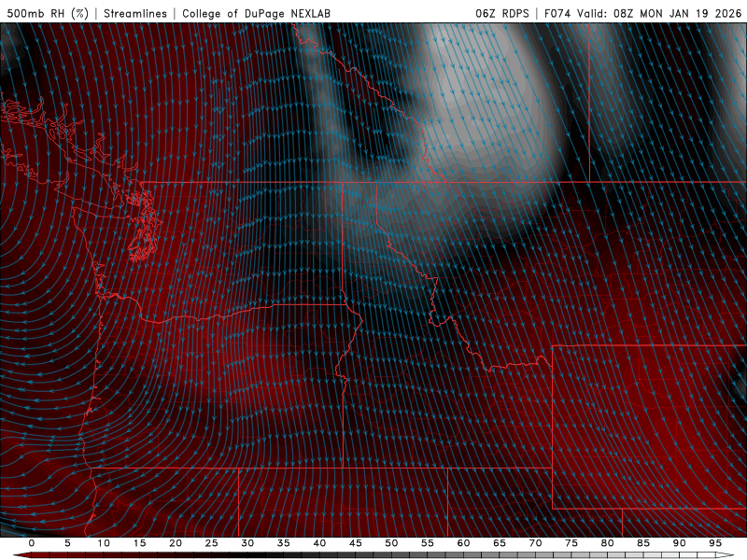747x560 pixels.
Task: Click the 50 value on the RH legend
Action: pos(391,543)
